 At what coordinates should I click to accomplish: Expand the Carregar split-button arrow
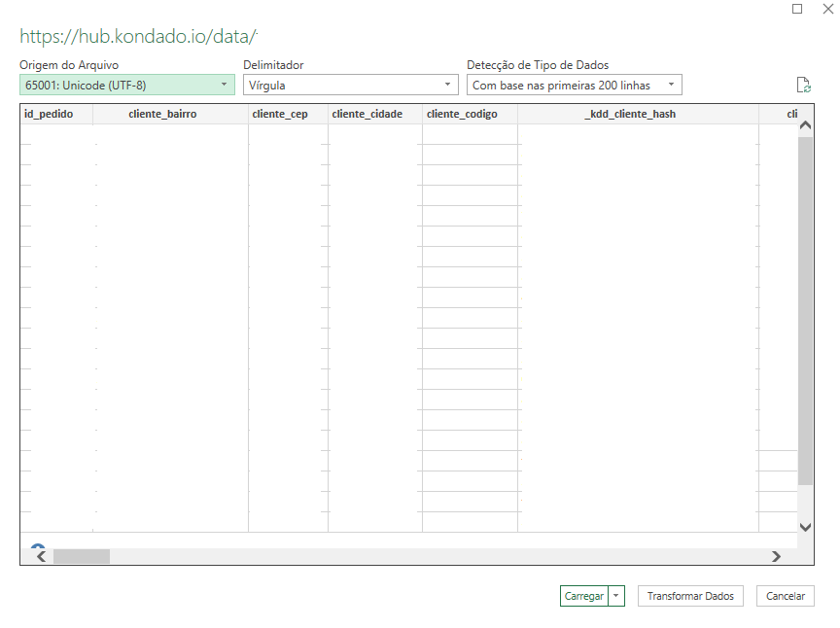point(615,596)
